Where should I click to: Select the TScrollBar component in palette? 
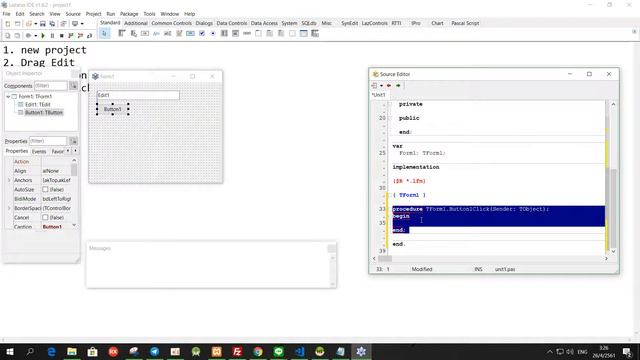point(247,33)
